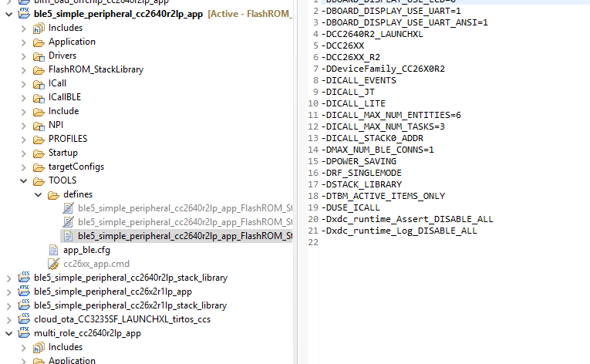Expand the targetConfigs folder arrow

[23, 167]
